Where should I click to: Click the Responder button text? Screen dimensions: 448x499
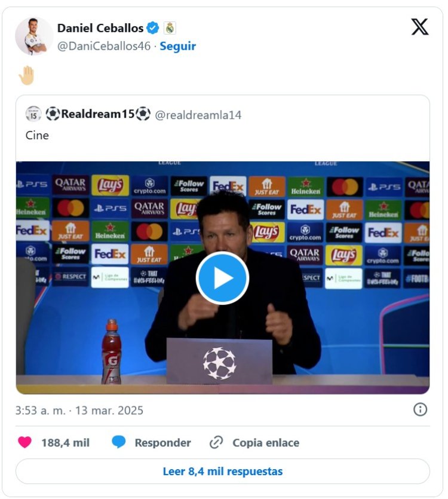[163, 443]
